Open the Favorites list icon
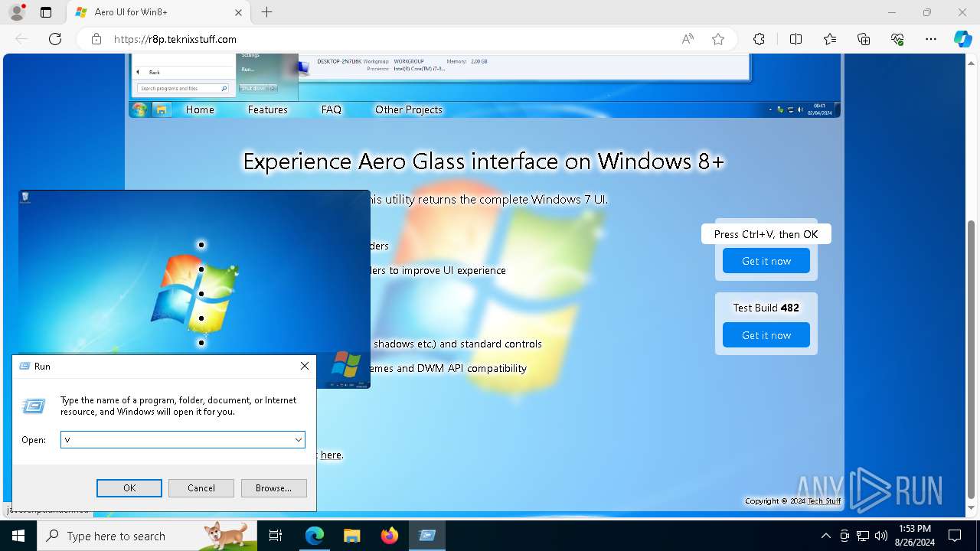The width and height of the screenshot is (980, 551). pos(830,39)
